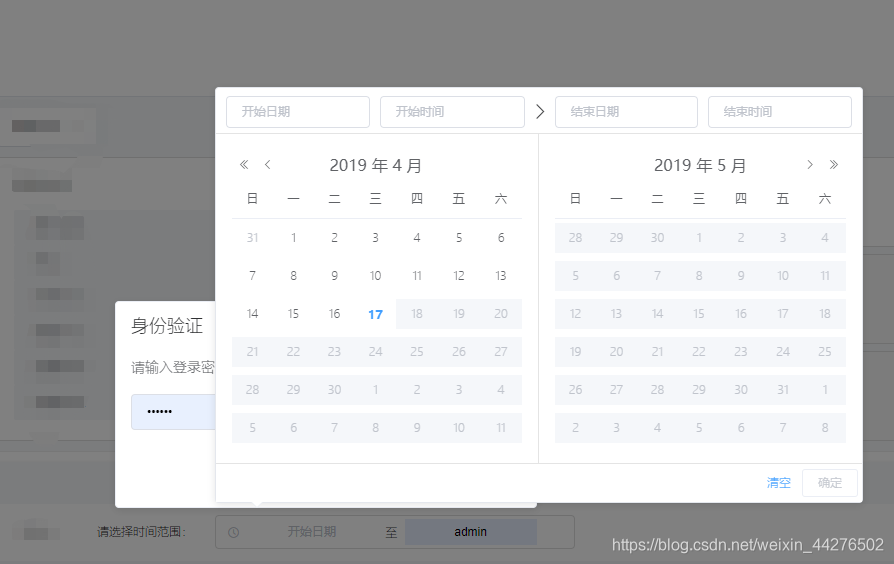Select April 1 in the left calendar
This screenshot has width=894, height=564.
pyautogui.click(x=293, y=238)
